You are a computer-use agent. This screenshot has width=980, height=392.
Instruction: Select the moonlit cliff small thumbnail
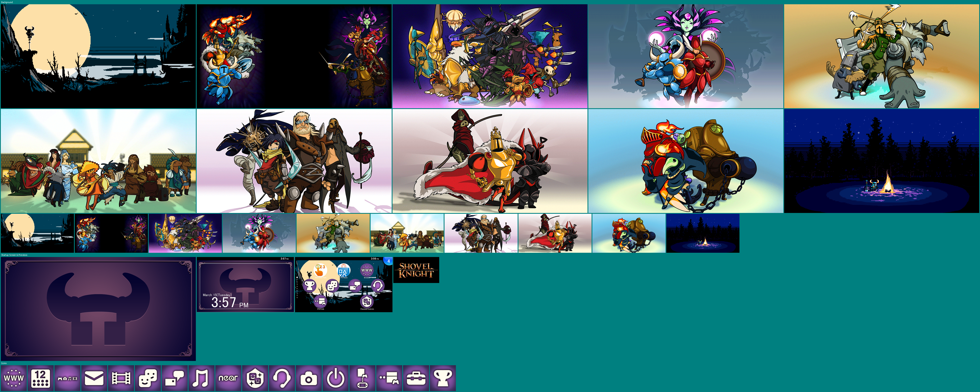(37, 233)
